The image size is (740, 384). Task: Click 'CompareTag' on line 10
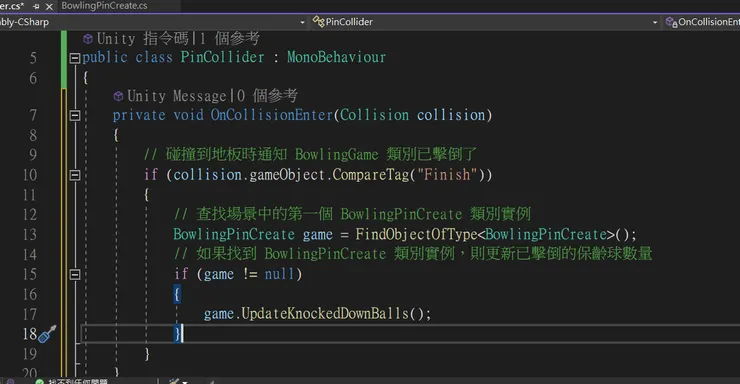370,175
